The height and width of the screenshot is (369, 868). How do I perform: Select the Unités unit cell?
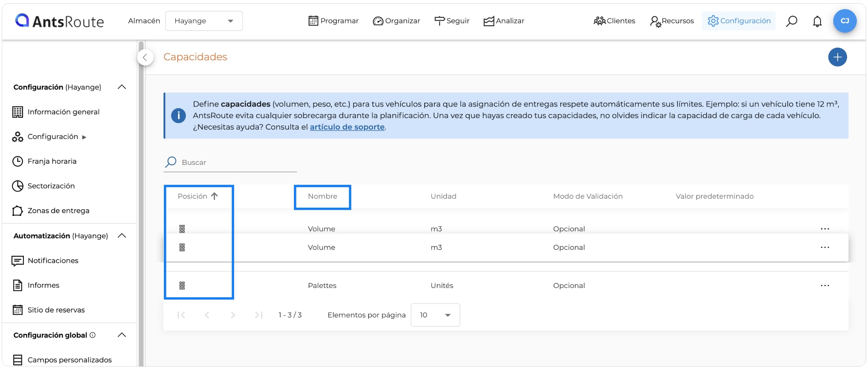tap(442, 285)
